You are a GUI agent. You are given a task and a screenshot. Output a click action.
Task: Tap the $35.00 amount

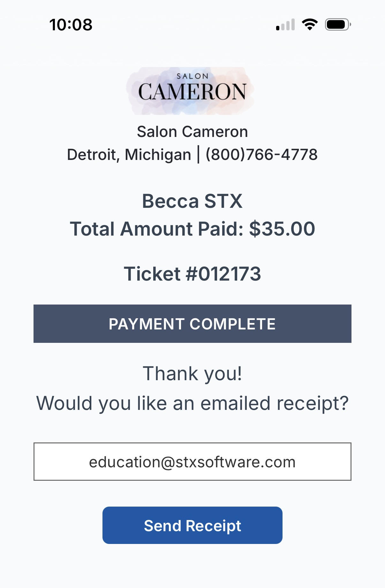coord(282,229)
